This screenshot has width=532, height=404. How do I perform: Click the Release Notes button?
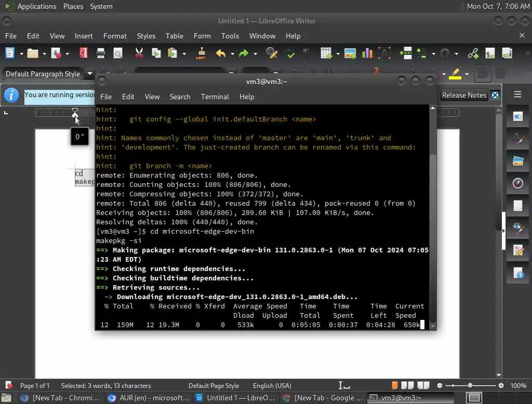click(x=464, y=96)
